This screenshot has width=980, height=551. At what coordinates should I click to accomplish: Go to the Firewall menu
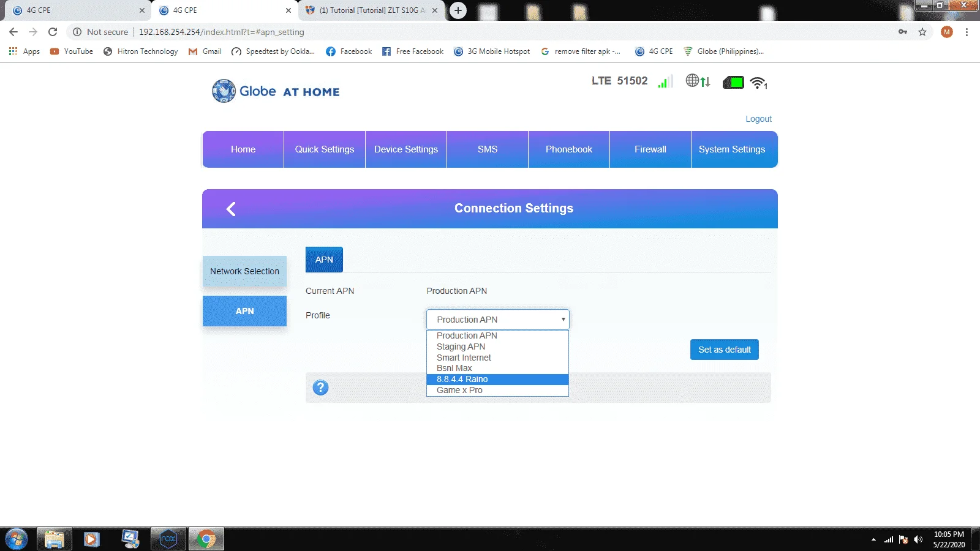pyautogui.click(x=650, y=149)
